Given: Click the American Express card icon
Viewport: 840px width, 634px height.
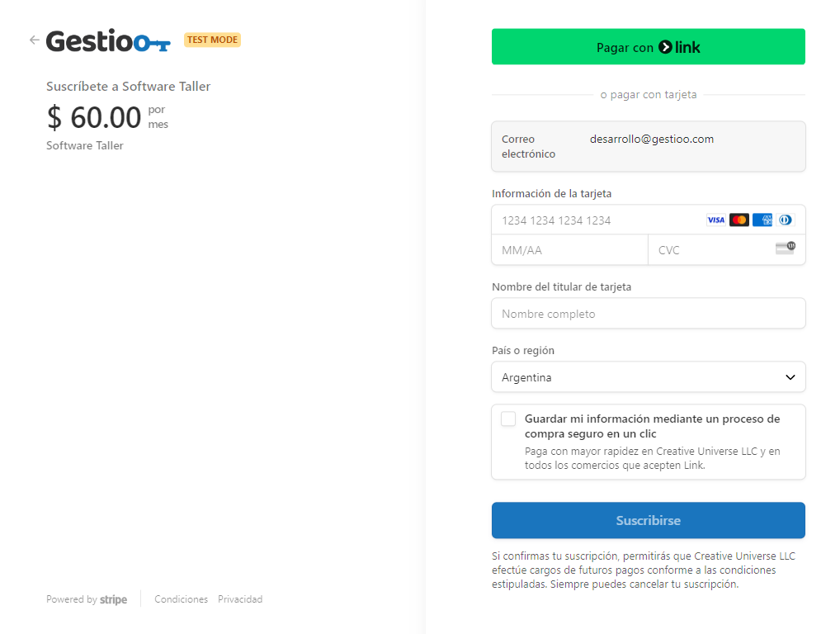Looking at the screenshot, I should 762,220.
